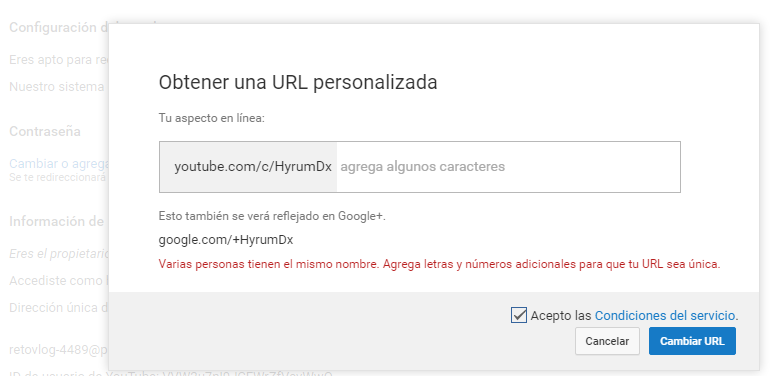Focus the agrega algunos caracteres field

[508, 167]
